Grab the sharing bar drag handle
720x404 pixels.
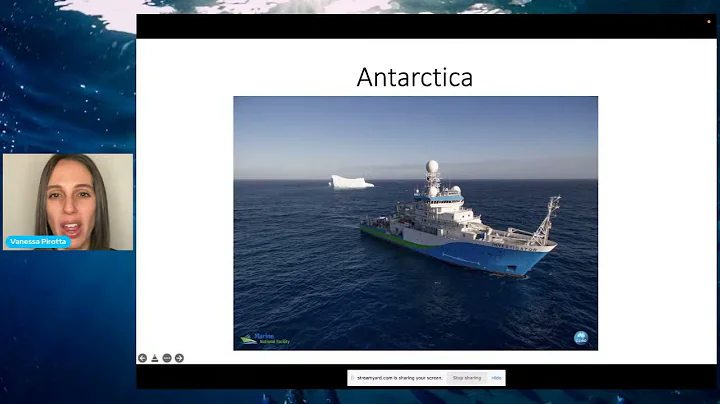(352, 378)
